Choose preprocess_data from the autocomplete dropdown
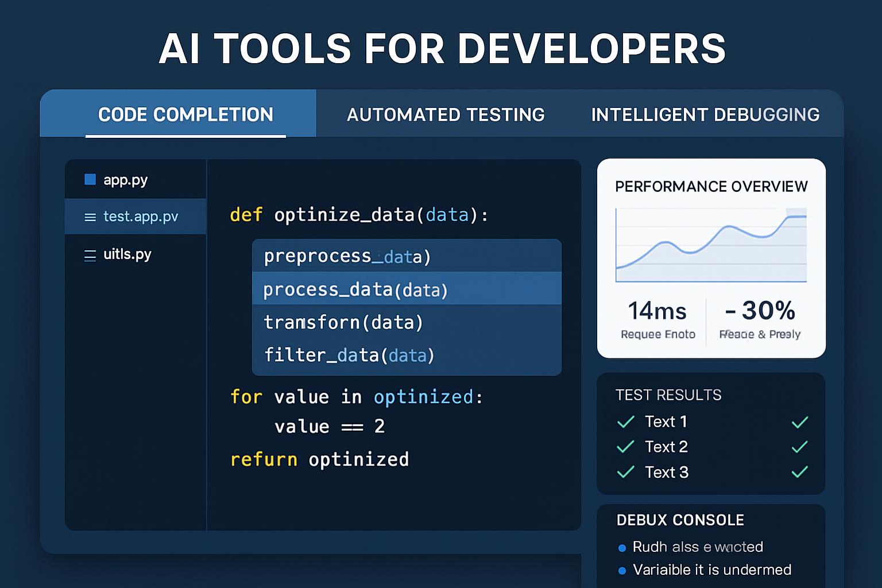882x588 pixels. tap(347, 256)
